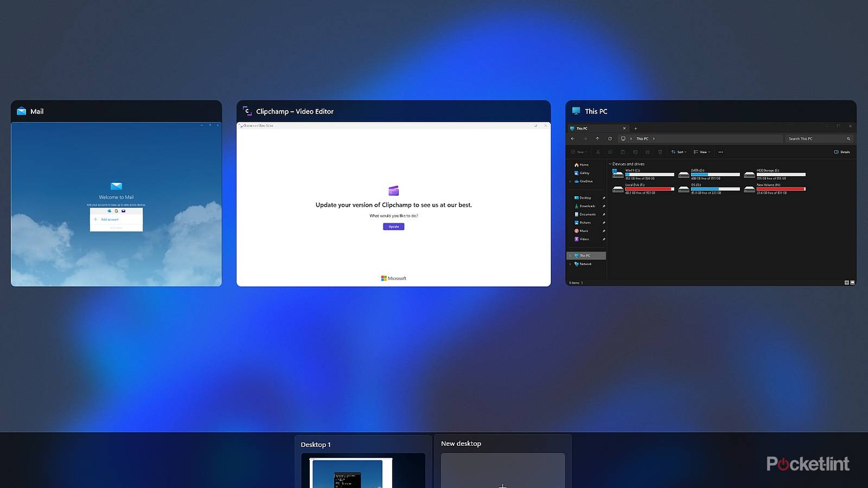Toggle the Details pane button
The image size is (868, 488).
tap(842, 152)
